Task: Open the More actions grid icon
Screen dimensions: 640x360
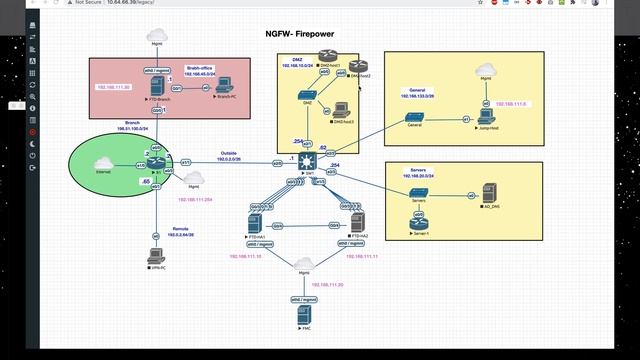Action: [32, 73]
